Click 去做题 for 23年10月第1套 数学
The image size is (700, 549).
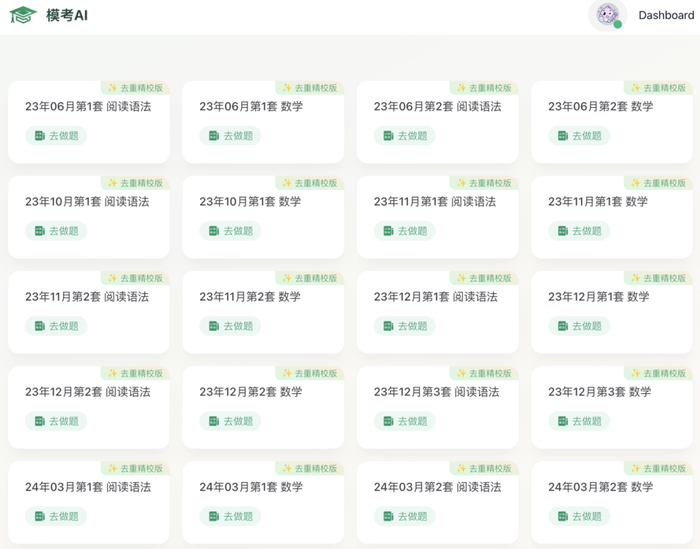click(230, 231)
